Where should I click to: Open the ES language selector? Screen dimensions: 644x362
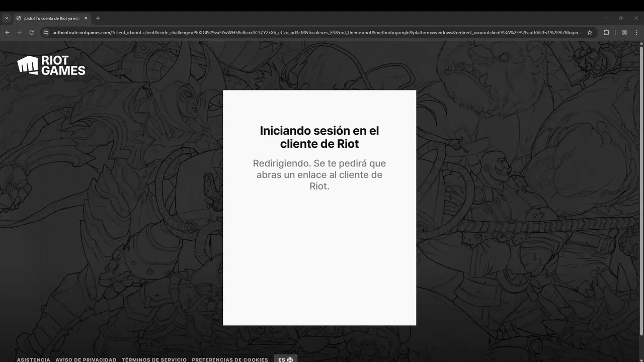coord(286,359)
